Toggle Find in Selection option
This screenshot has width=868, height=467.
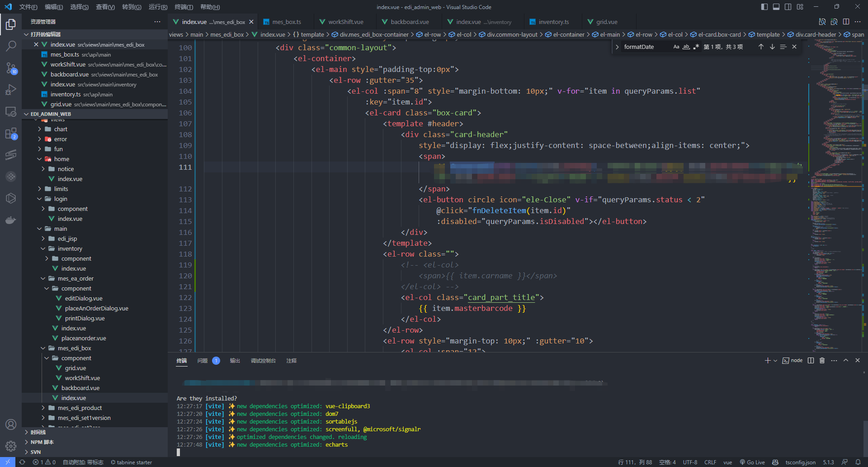point(783,47)
